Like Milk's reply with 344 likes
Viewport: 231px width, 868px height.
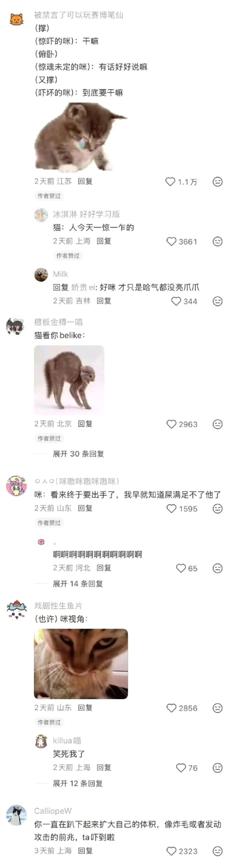(176, 301)
